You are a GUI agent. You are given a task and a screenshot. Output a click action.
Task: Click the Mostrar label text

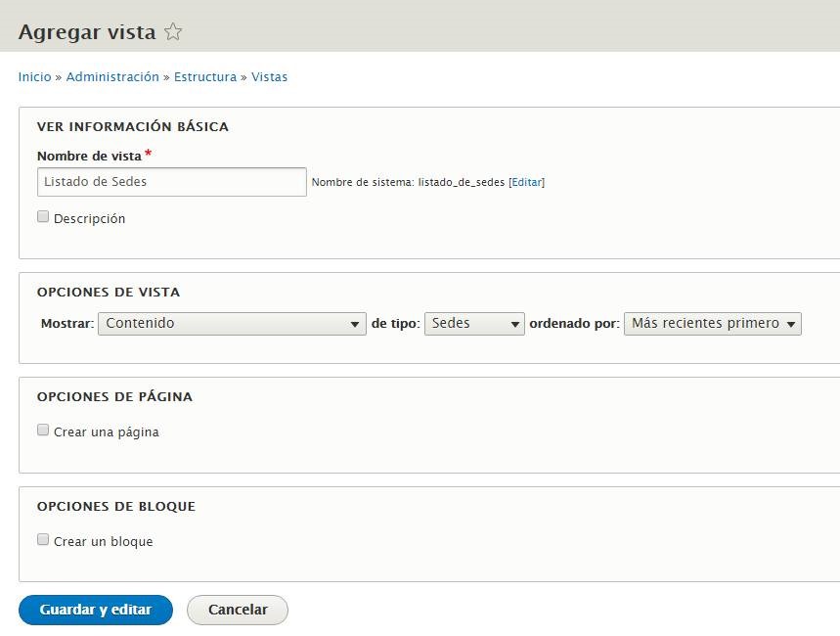[67, 323]
